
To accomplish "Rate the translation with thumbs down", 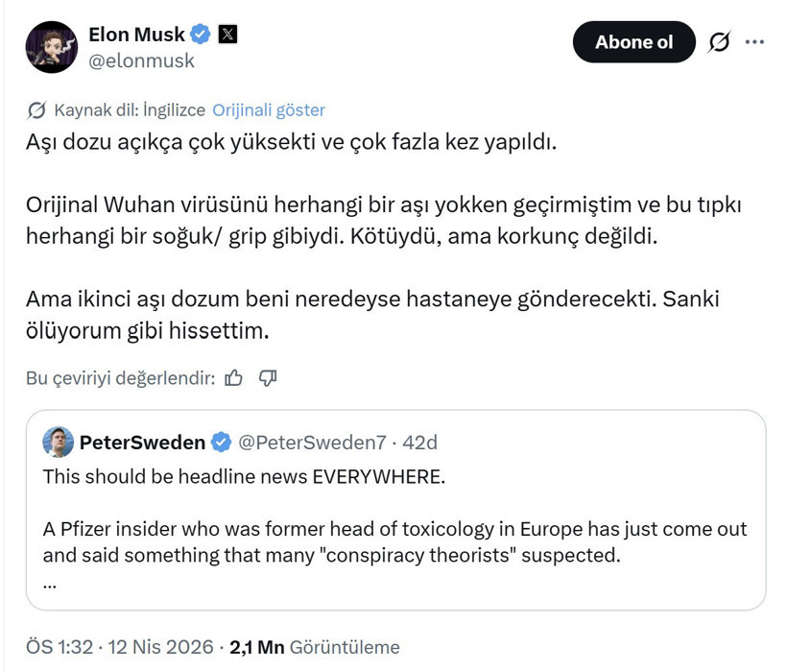I will coord(268,378).
